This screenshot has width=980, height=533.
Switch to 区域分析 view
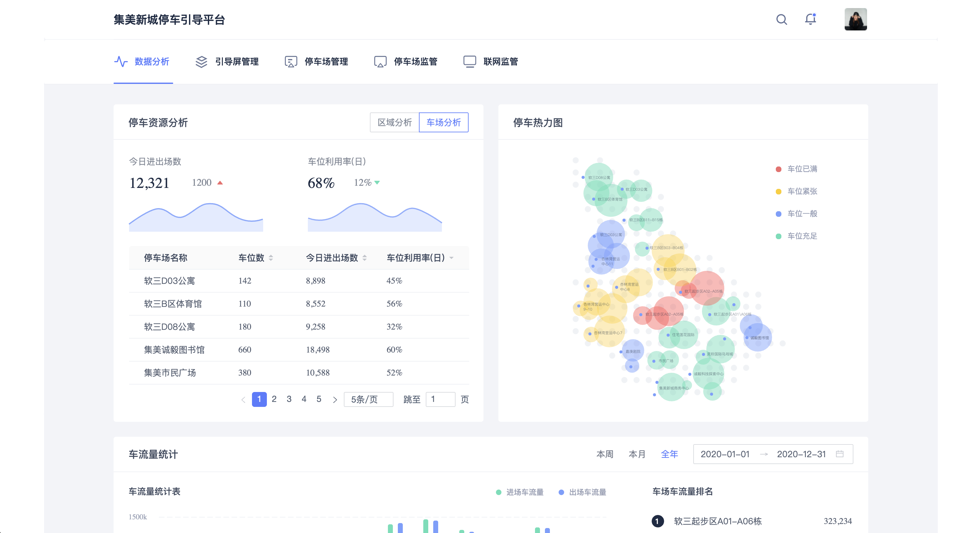click(x=394, y=122)
